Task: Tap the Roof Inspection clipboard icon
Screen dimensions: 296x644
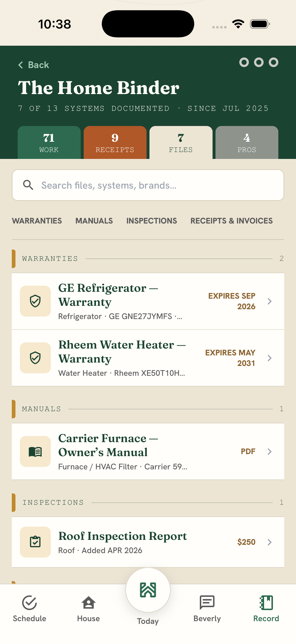Action: pos(35,542)
